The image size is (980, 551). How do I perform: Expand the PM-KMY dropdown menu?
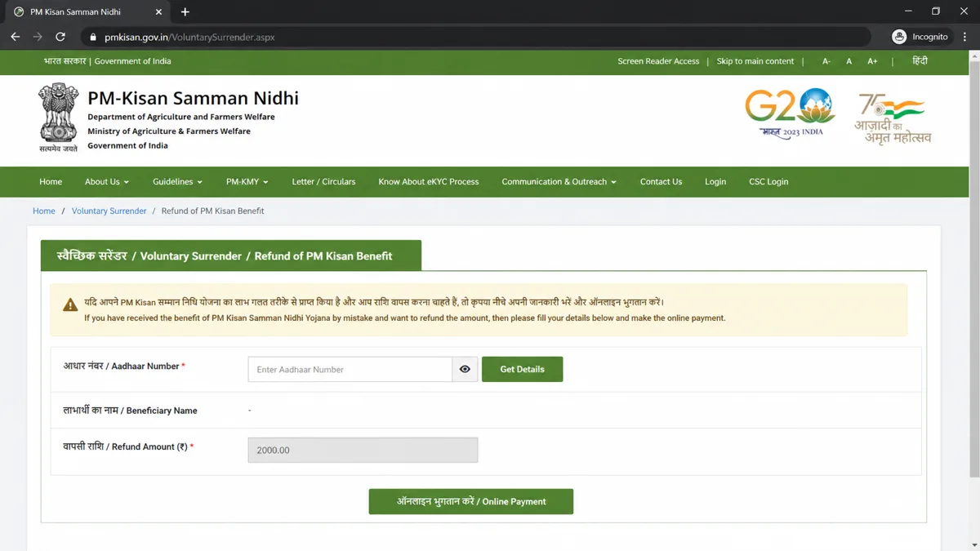pos(247,182)
